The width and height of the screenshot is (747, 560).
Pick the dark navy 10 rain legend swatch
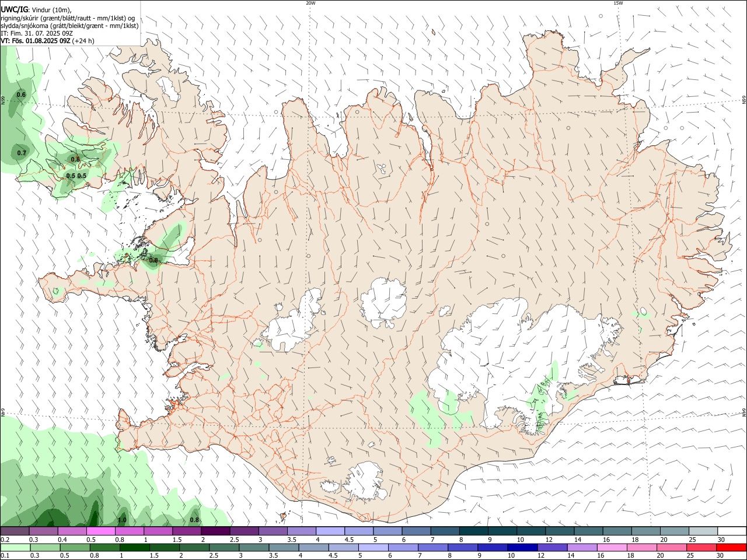coord(522,547)
